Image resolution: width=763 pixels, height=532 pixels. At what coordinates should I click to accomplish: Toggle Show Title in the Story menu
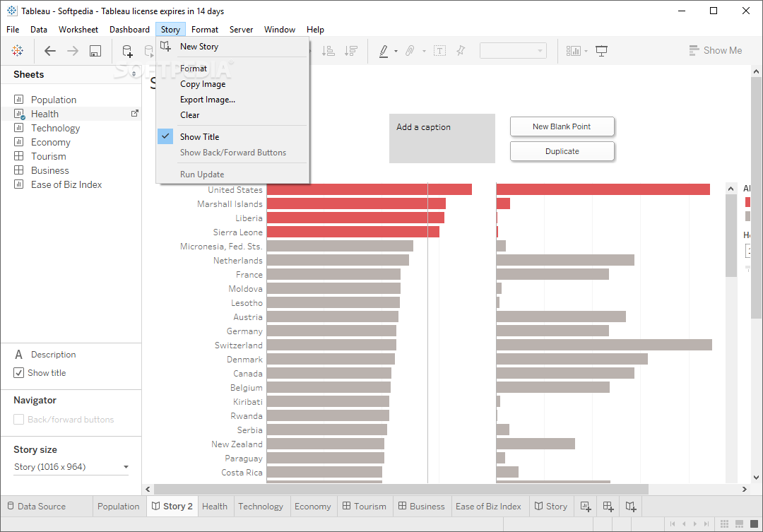point(232,137)
